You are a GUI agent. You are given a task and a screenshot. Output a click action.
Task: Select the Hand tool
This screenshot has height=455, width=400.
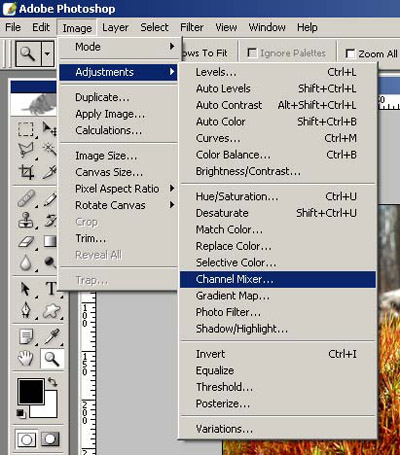(25, 359)
